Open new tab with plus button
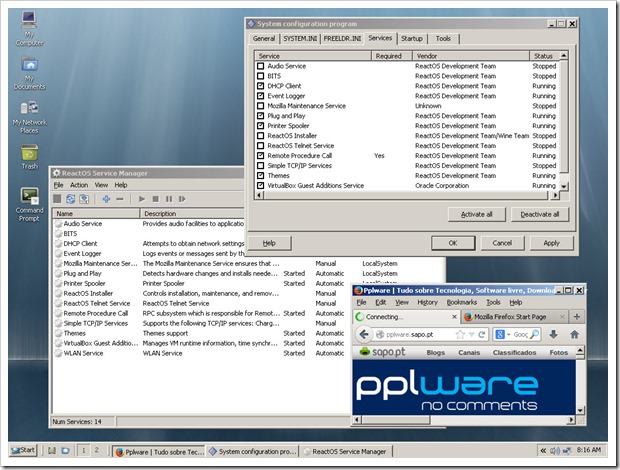Screen dimensions: 620x470 tap(577, 317)
